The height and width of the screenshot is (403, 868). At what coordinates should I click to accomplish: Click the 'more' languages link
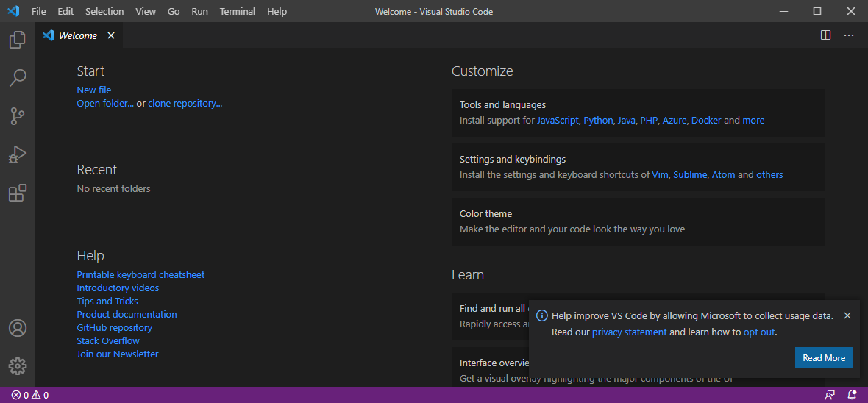[x=753, y=120]
